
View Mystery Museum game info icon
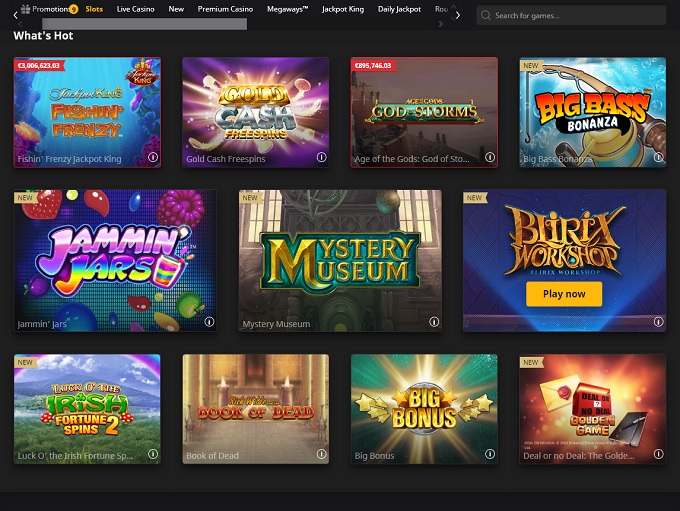(434, 322)
